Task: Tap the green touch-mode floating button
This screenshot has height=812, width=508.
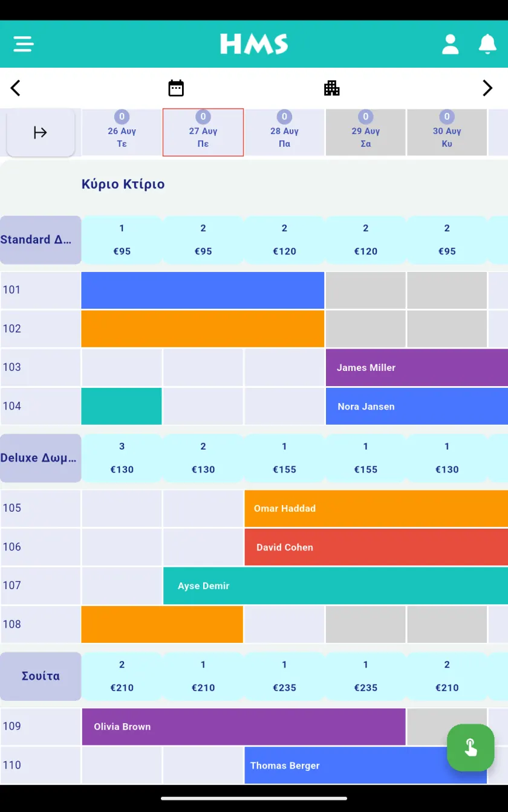Action: tap(471, 747)
